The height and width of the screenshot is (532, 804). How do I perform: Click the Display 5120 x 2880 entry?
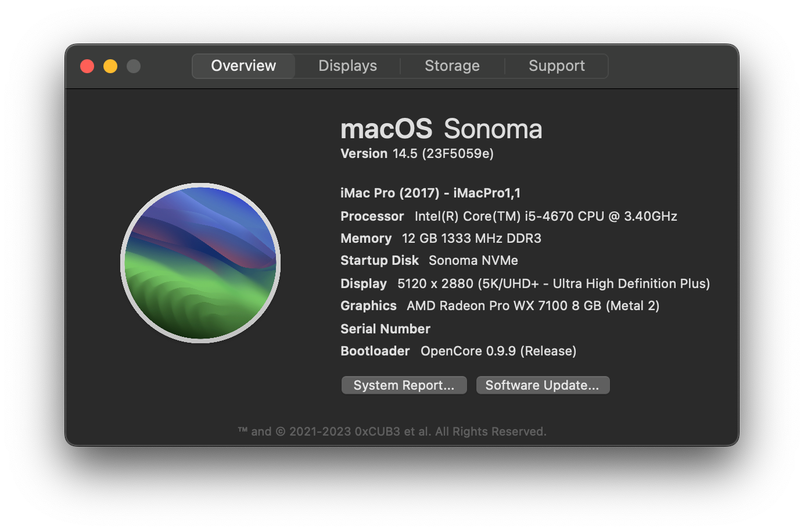(525, 283)
